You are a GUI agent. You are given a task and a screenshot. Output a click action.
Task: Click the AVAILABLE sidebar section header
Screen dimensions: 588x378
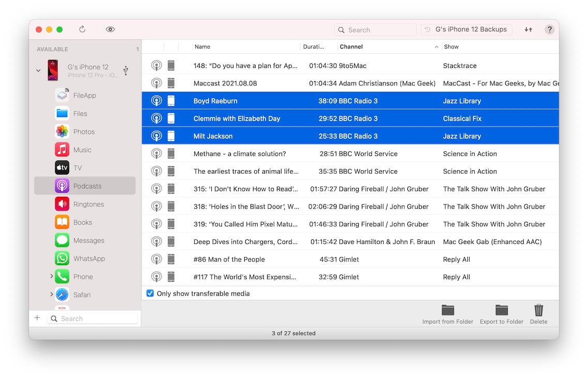point(52,49)
